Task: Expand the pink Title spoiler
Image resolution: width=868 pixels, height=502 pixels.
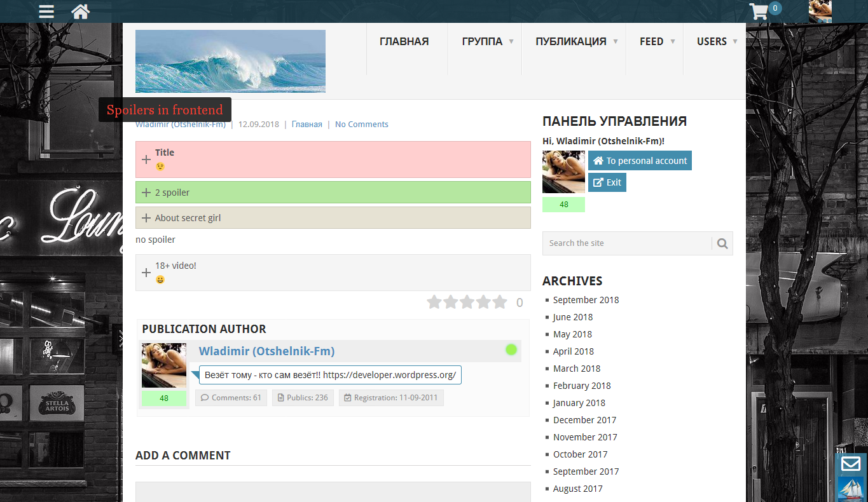Action: tap(333, 159)
